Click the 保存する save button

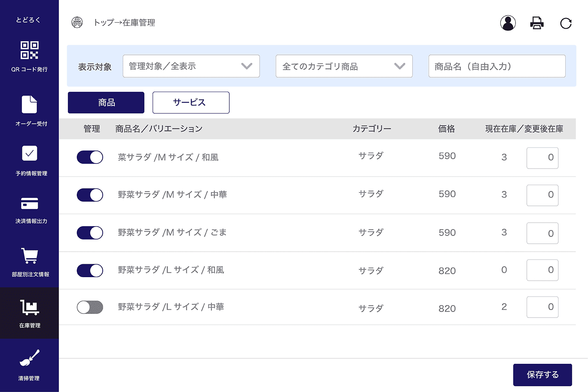542,375
